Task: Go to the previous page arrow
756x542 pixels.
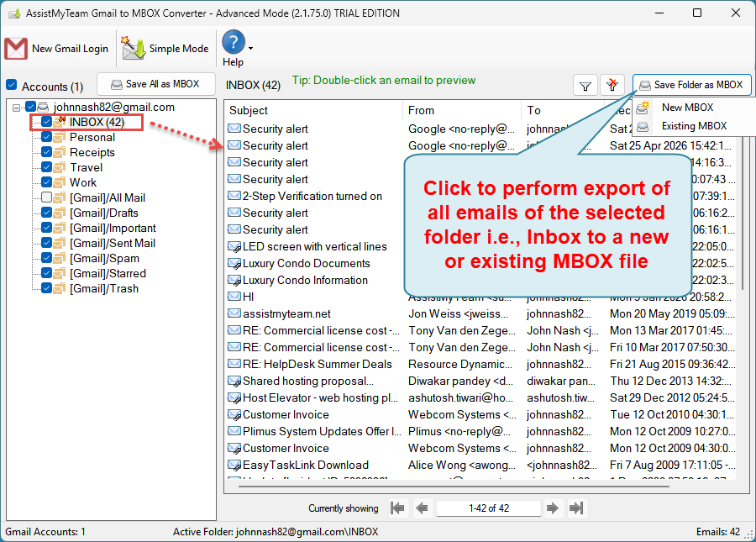Action: pyautogui.click(x=423, y=508)
